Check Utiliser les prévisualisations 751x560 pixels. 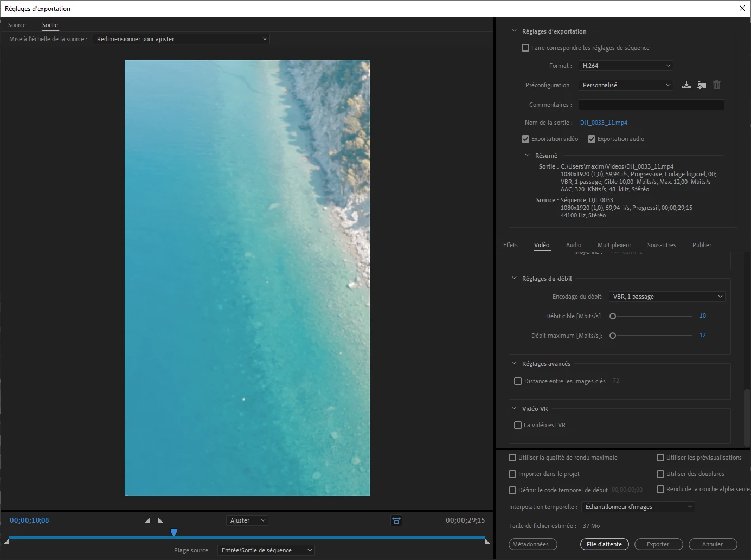660,458
